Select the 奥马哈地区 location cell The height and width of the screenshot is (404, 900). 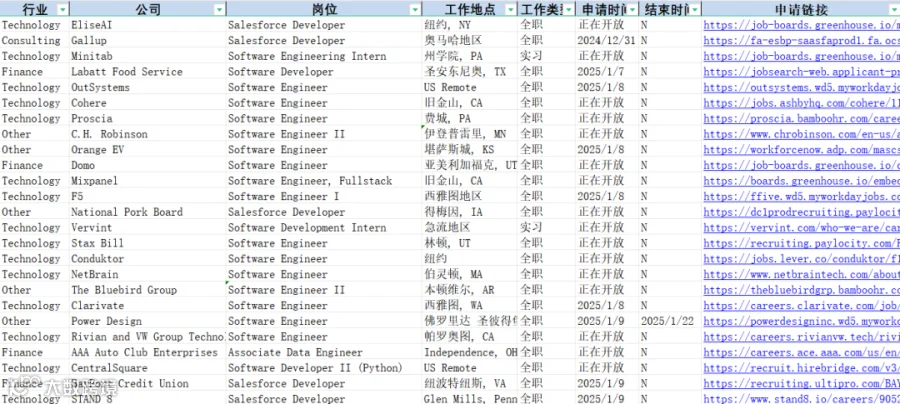[470, 41]
